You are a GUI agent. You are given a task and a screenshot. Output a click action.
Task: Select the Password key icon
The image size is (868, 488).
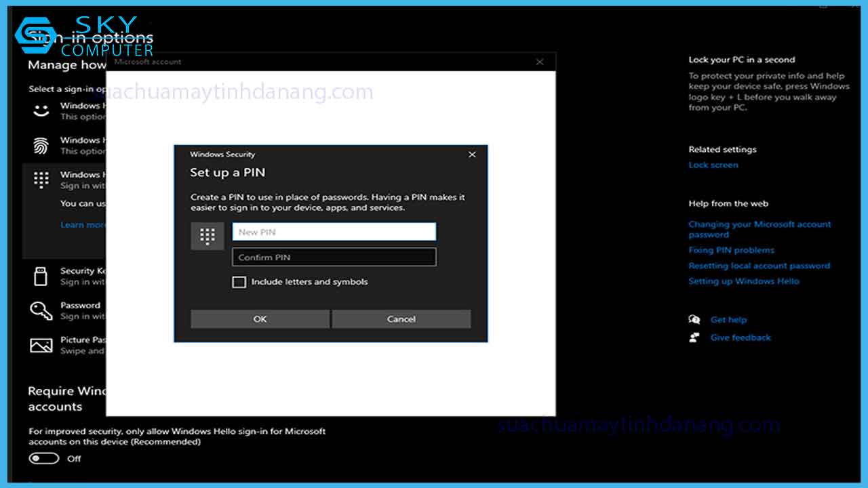[x=41, y=310]
